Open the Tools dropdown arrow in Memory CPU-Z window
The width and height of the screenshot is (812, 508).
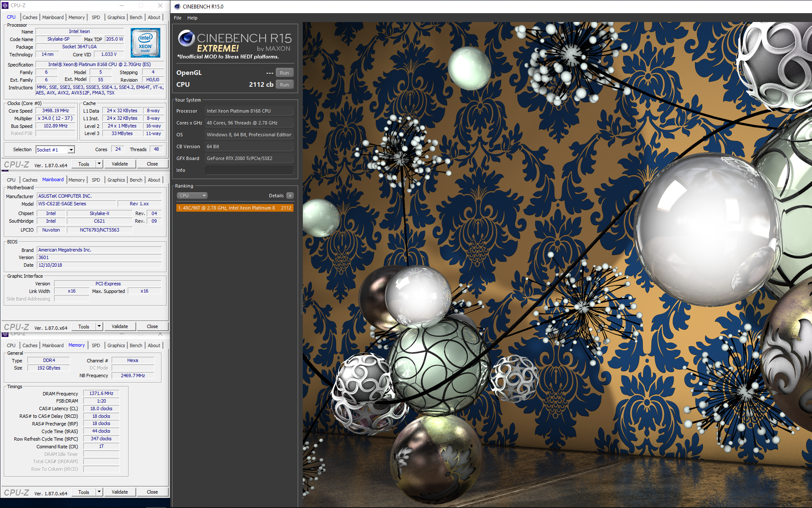(x=99, y=492)
